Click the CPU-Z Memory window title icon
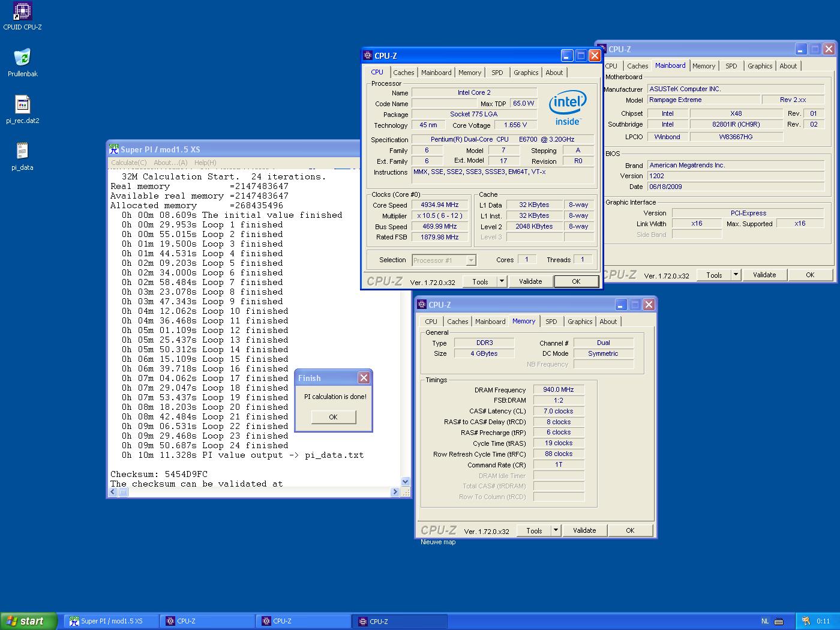 point(422,305)
